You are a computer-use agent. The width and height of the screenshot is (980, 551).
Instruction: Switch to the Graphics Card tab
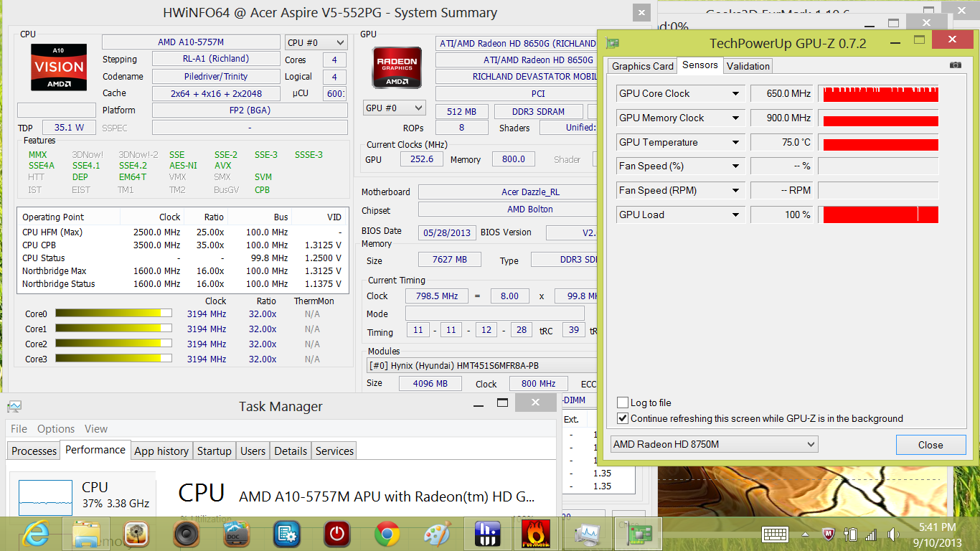[x=643, y=66]
